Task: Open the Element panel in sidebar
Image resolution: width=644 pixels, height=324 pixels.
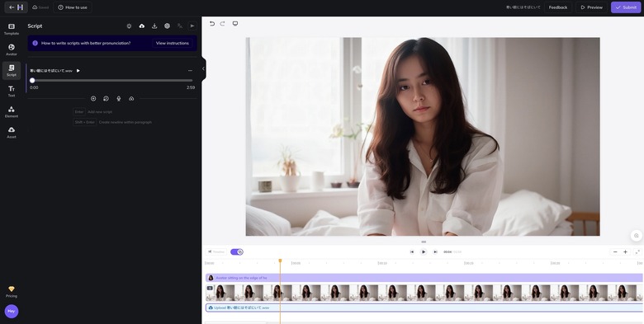Action: point(12,112)
